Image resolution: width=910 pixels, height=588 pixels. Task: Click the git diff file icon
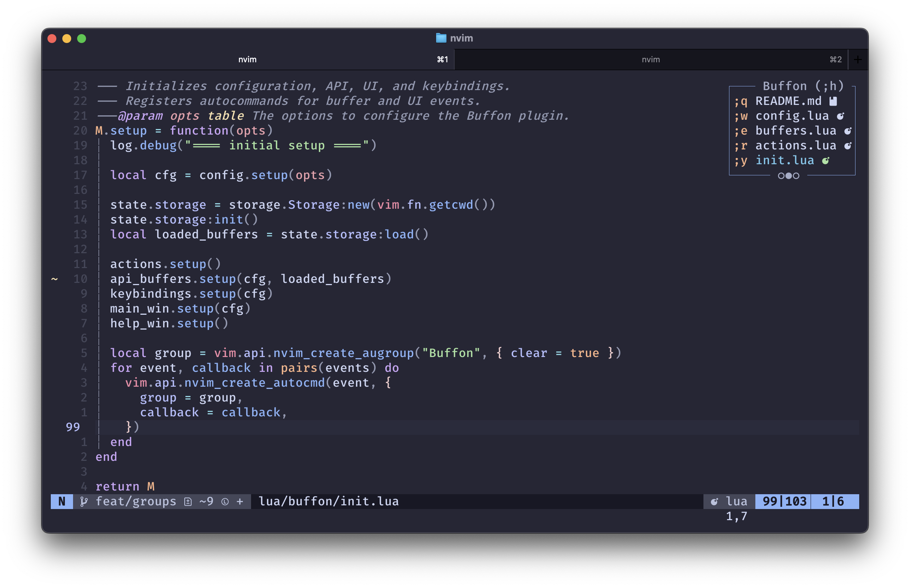(x=188, y=502)
